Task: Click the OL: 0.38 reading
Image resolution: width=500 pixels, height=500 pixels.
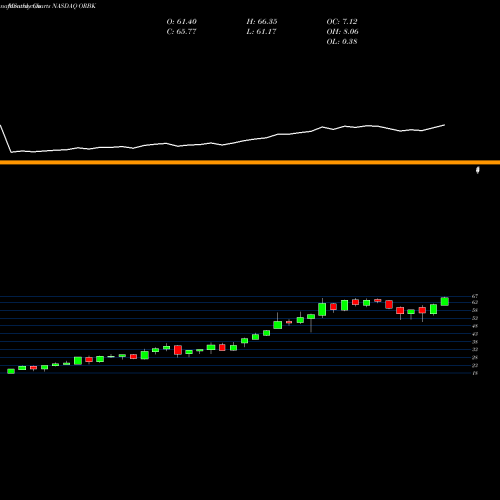Action: pos(342,42)
